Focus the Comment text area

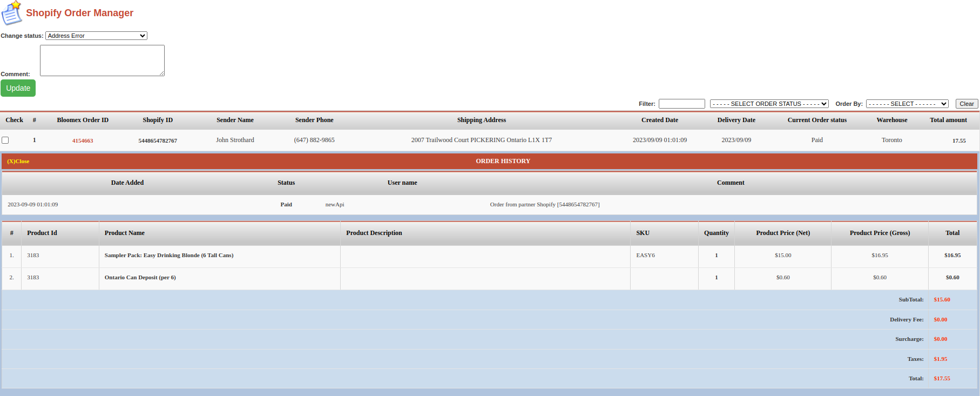[102, 61]
